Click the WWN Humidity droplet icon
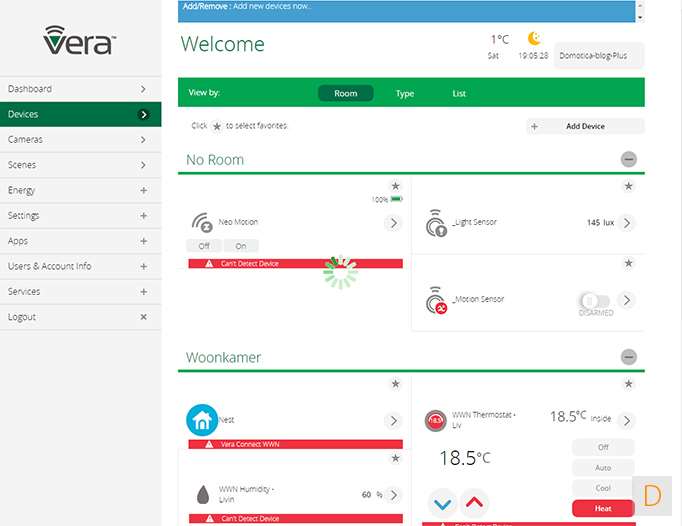The image size is (682, 526). pos(201,494)
